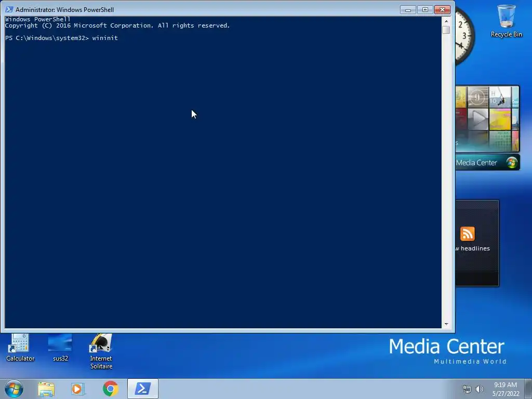Click the analog clock gadget
Screen dimensions: 532x399
pyautogui.click(x=464, y=36)
